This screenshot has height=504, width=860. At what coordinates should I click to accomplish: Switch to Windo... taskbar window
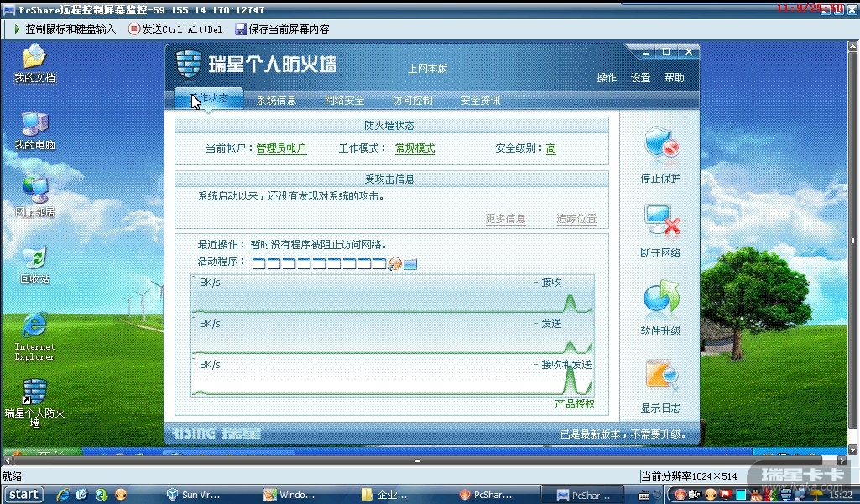pos(289,495)
